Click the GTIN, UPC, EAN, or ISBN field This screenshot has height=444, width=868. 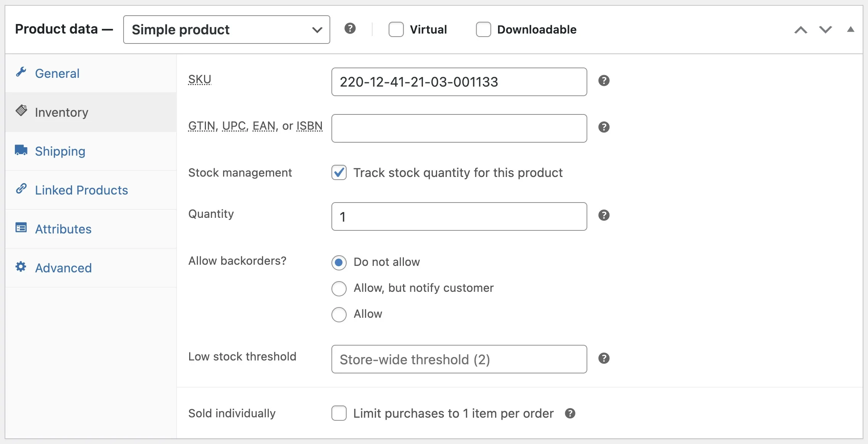click(459, 128)
